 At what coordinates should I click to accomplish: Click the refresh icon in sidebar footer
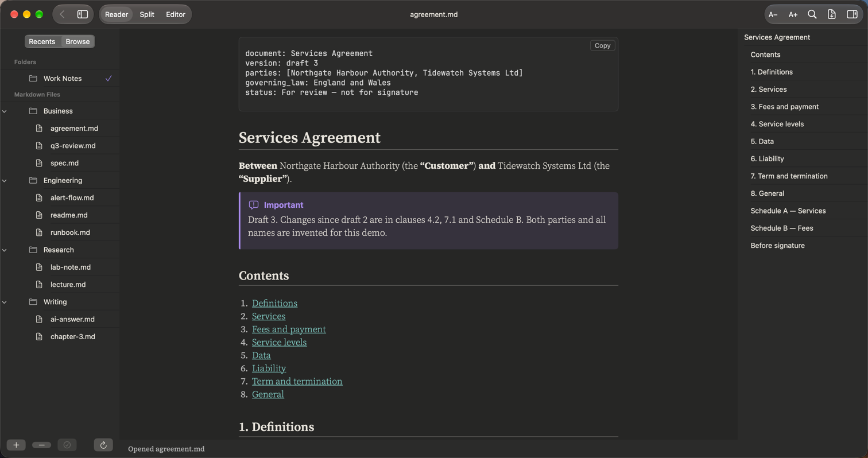point(103,445)
